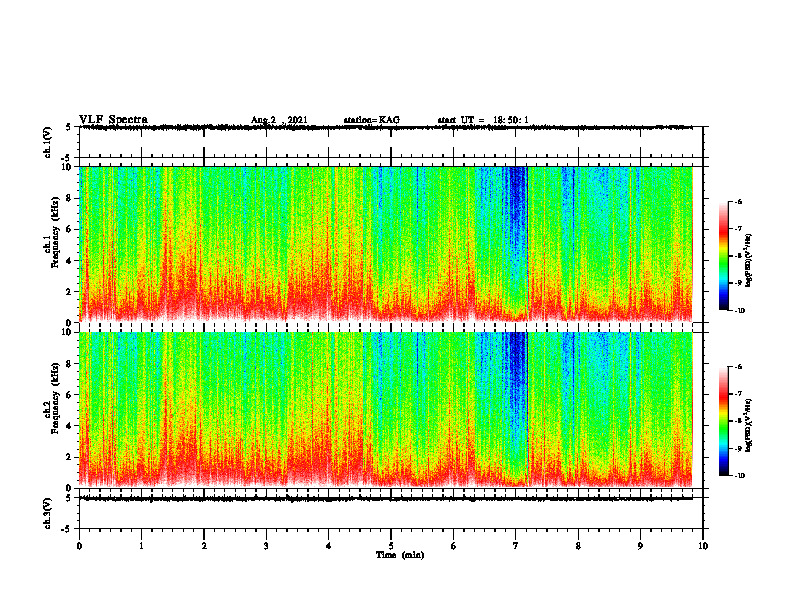Click time axis tick label "1"

(141, 546)
